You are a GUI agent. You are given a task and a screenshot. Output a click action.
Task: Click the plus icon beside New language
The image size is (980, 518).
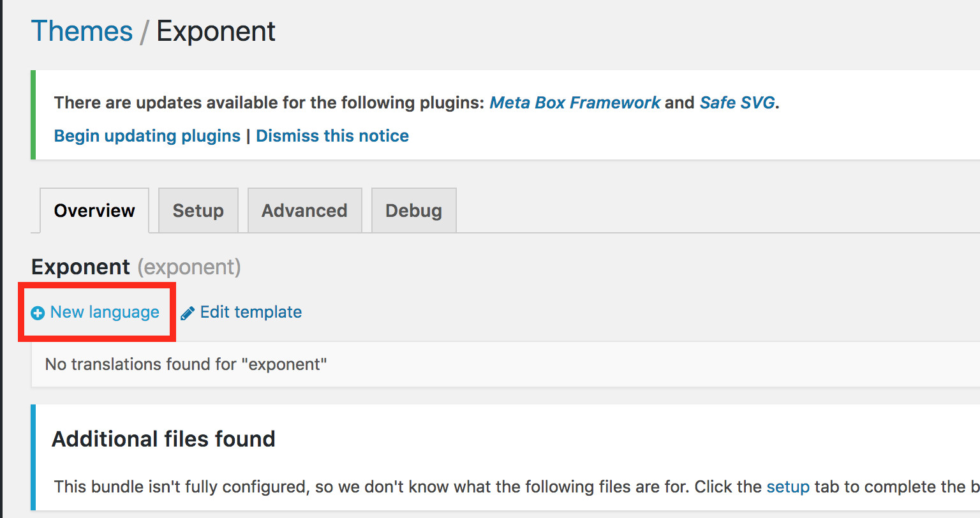point(38,313)
